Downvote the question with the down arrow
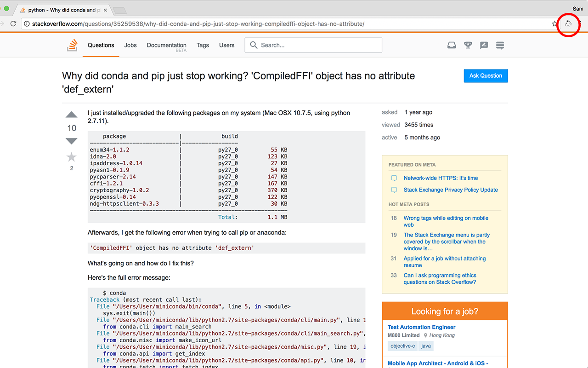Viewport: 588px width, 368px height. click(72, 141)
